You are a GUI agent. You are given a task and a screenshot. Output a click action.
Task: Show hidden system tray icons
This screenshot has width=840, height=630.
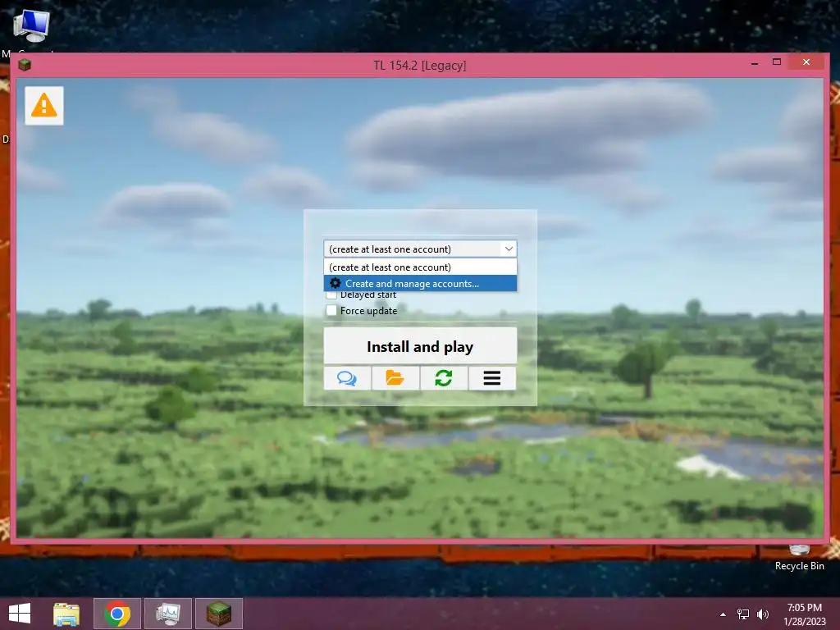click(724, 614)
